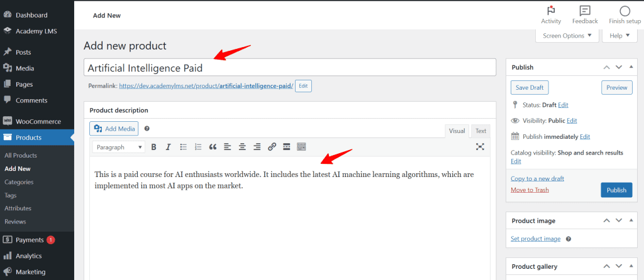The height and width of the screenshot is (280, 644).
Task: Insert a bulleted list
Action: pos(184,147)
